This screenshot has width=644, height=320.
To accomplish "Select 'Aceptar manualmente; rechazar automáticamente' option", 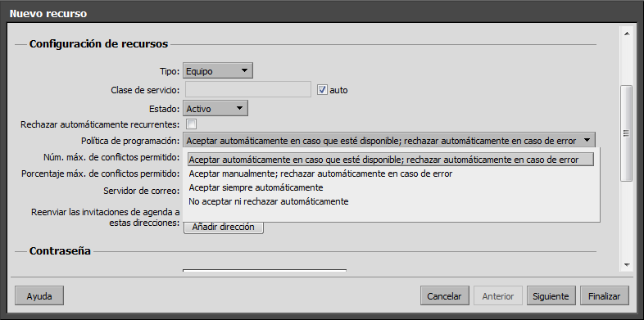I will (x=320, y=174).
